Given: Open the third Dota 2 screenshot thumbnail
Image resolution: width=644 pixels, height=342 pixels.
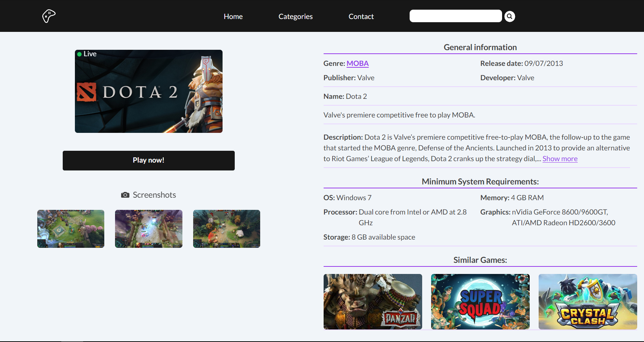Looking at the screenshot, I should [226, 229].
